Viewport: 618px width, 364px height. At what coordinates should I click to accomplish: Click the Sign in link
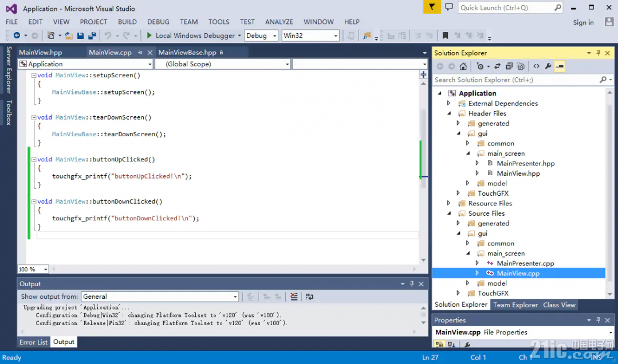(583, 22)
